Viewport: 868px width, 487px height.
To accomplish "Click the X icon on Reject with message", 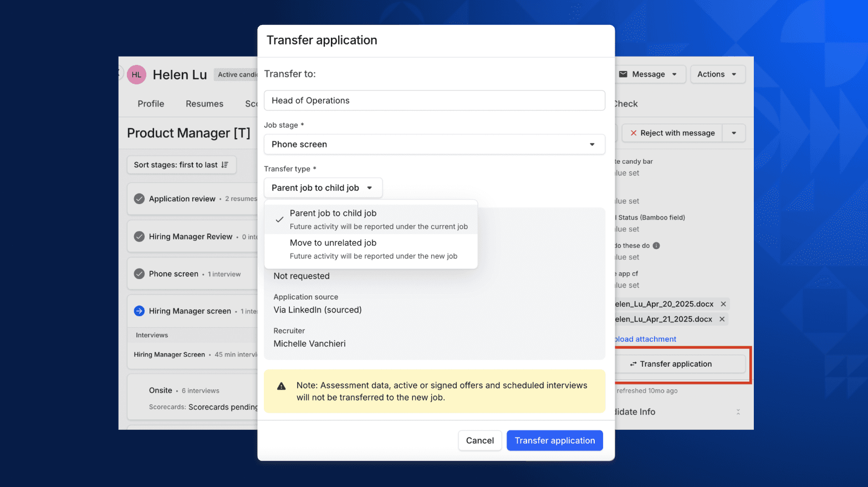I will 634,133.
